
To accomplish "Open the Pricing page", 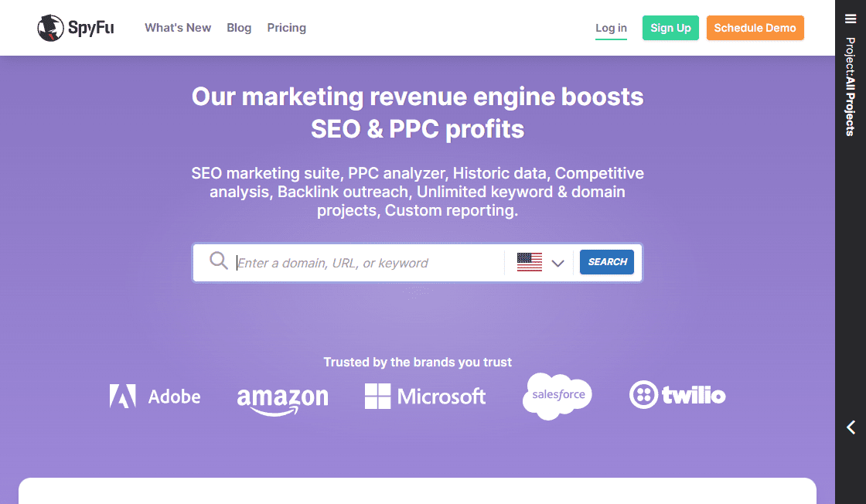I will [x=287, y=27].
